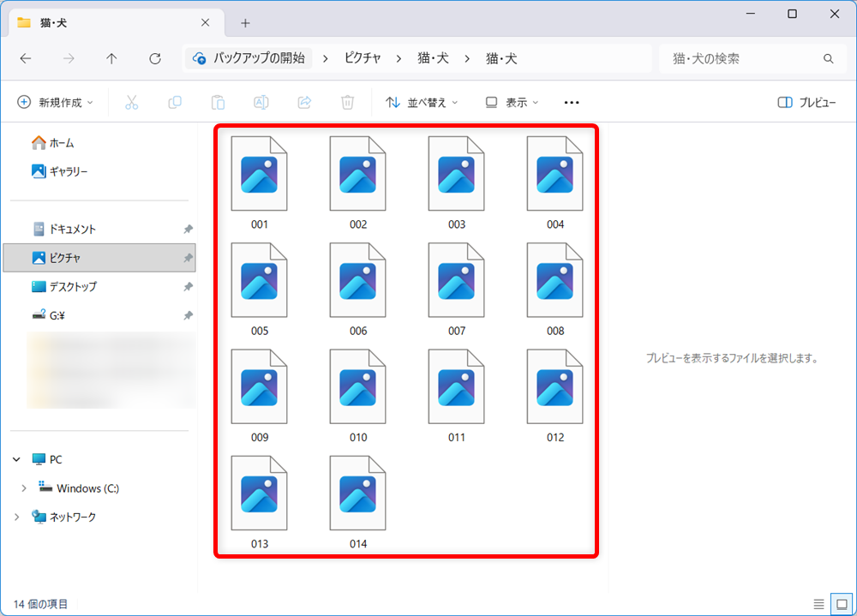Click the Copy icon in the command bar
Image resolution: width=857 pixels, height=616 pixels.
(174, 102)
